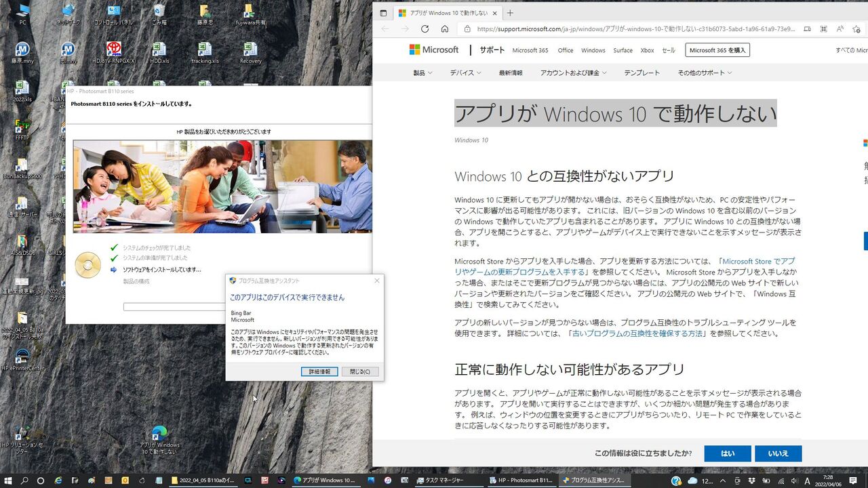The height and width of the screenshot is (488, 868).
Task: Select the HDJ81V-RNPGX(X) Toyota icon
Action: point(113,53)
